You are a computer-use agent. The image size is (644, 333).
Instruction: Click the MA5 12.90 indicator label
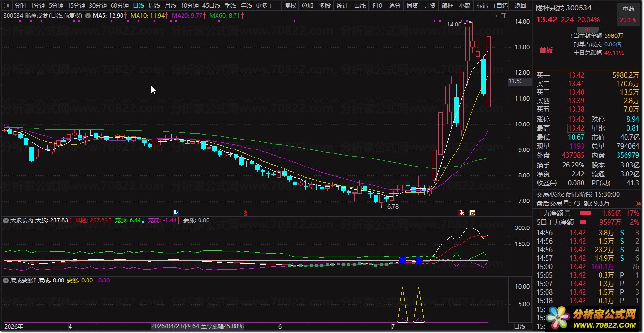[x=110, y=16]
